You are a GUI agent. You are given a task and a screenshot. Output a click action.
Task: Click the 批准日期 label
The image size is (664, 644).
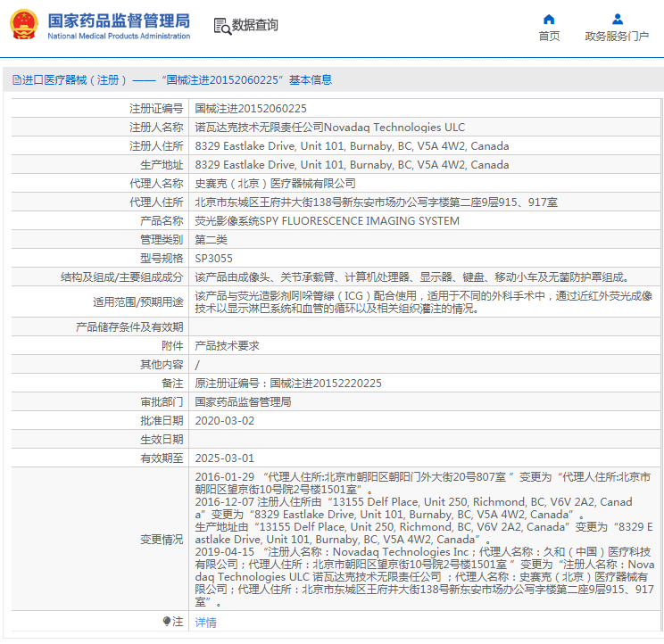[162, 421]
